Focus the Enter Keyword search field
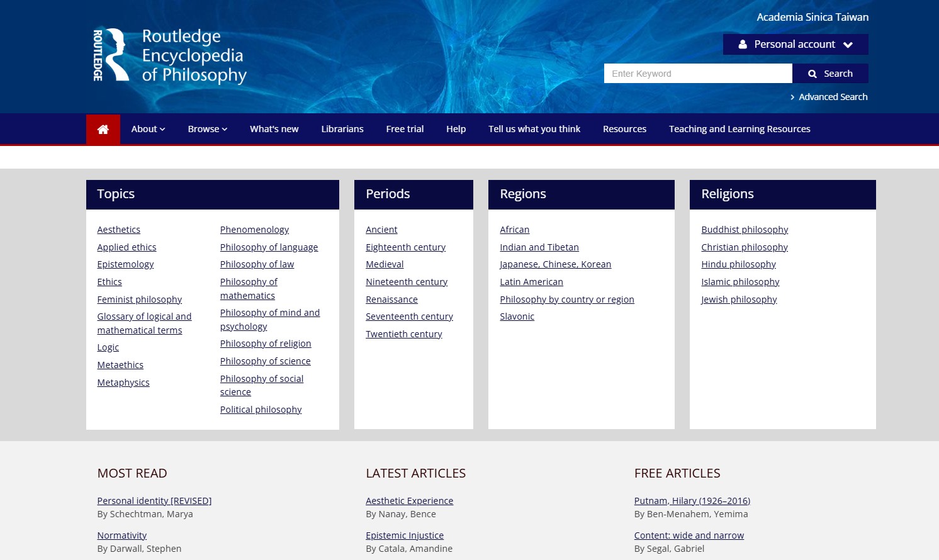Screen dimensions: 939x560 point(698,74)
